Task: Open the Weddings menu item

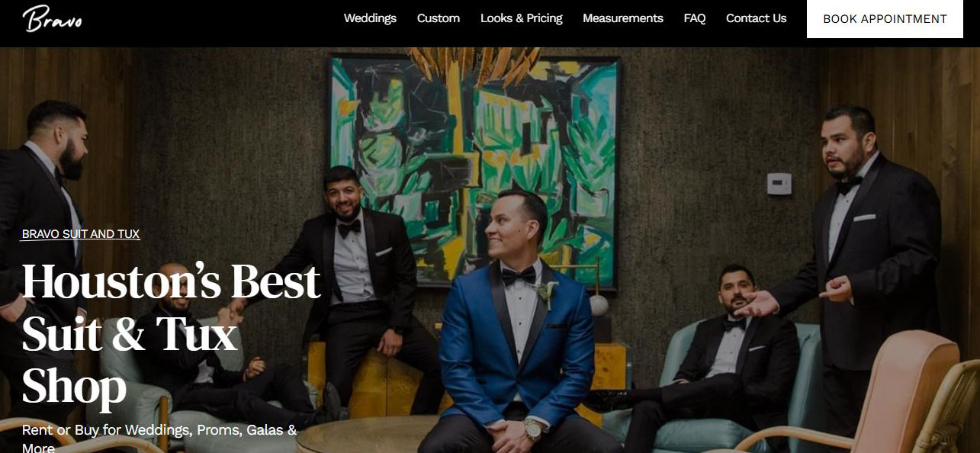Action: [x=370, y=18]
